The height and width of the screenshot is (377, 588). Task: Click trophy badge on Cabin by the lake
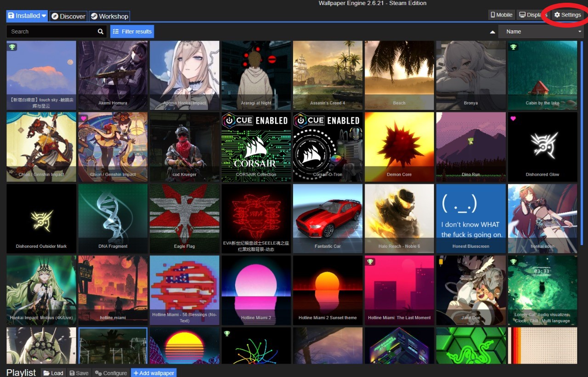513,47
